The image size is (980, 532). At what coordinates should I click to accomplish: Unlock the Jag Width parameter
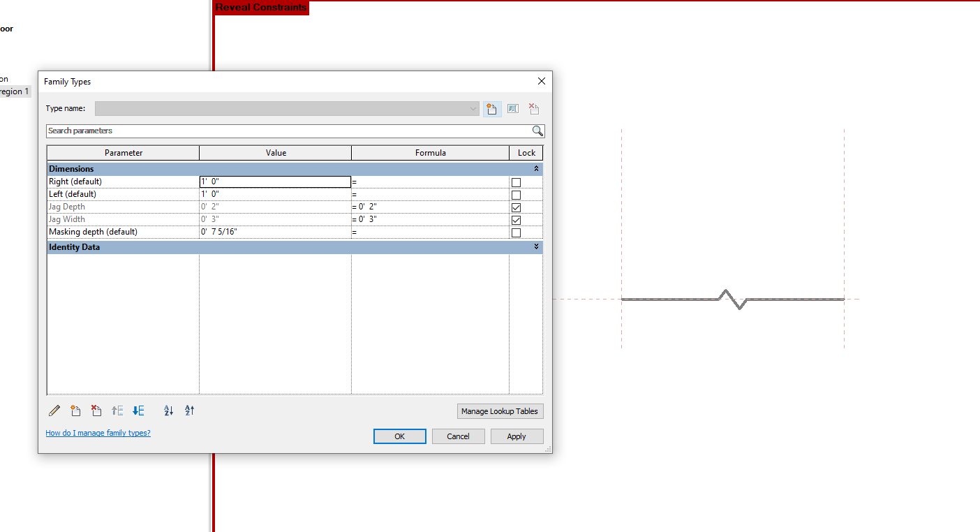[x=517, y=219]
